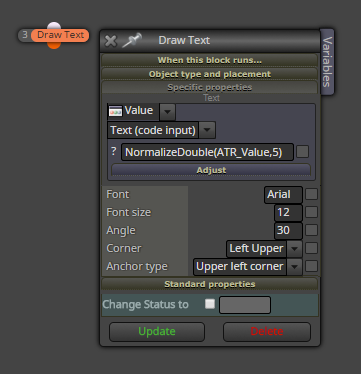The width and height of the screenshot is (361, 374).
Task: Click the Angle field showing 30
Action: click(288, 231)
